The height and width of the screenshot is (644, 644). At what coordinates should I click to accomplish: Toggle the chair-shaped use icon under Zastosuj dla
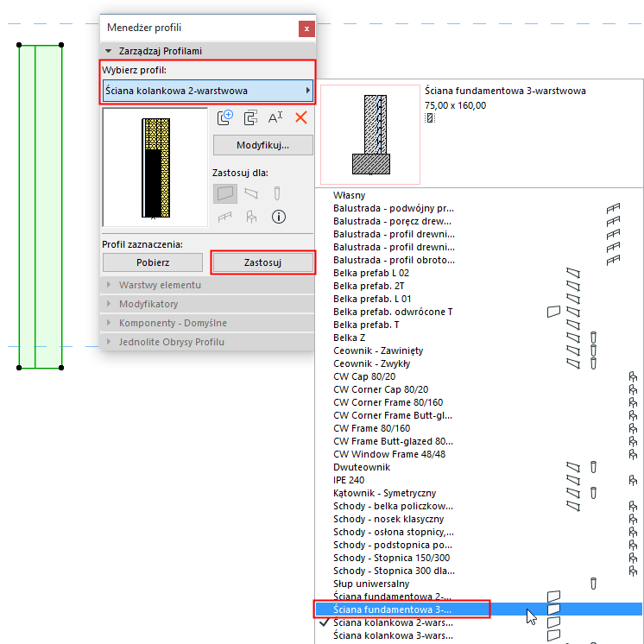(251, 217)
